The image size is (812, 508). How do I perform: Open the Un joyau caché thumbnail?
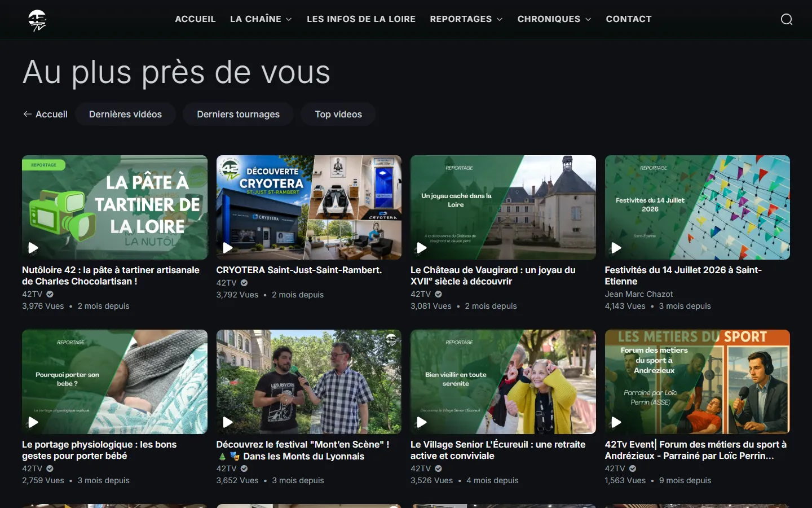tap(503, 207)
